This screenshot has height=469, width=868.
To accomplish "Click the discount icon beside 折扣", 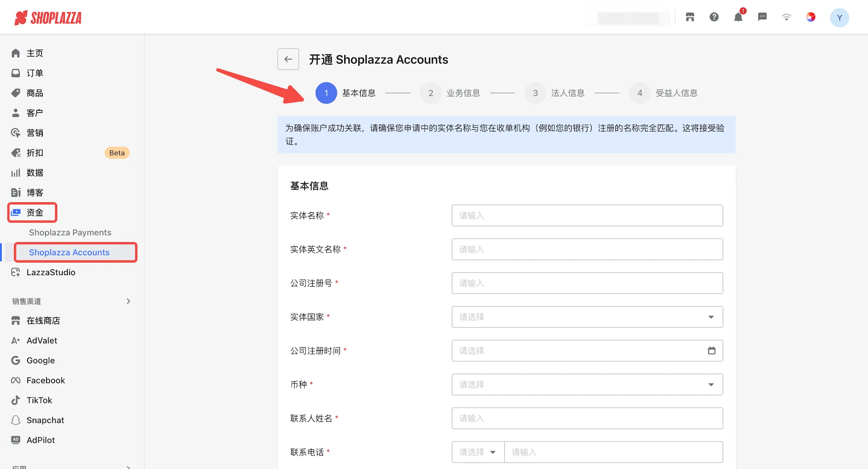I will (x=16, y=153).
